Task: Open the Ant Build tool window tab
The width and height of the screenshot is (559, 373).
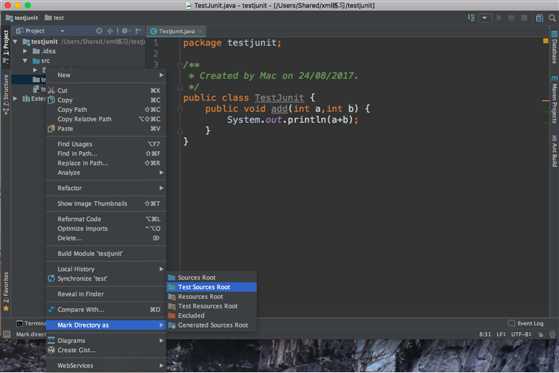Action: [554, 150]
